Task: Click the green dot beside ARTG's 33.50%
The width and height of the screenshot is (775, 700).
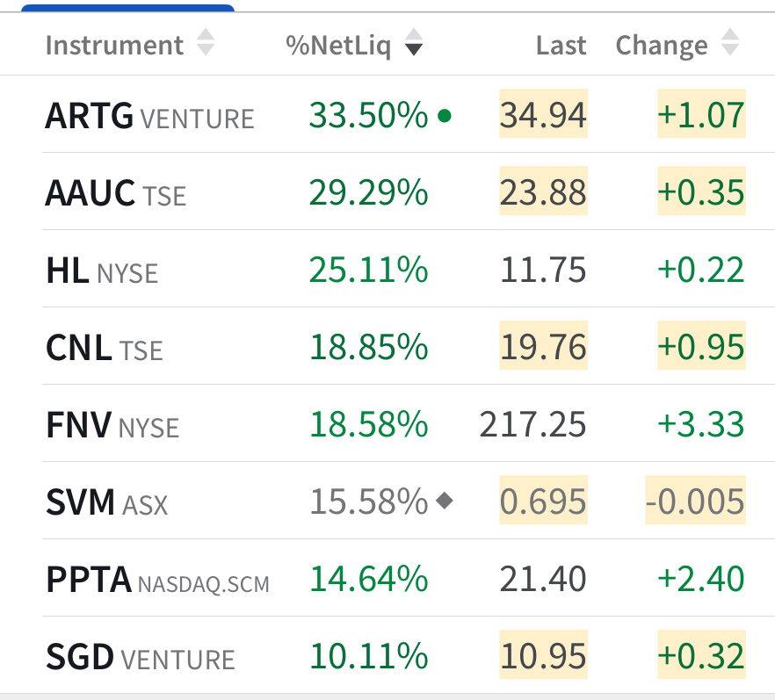Action: 444,115
